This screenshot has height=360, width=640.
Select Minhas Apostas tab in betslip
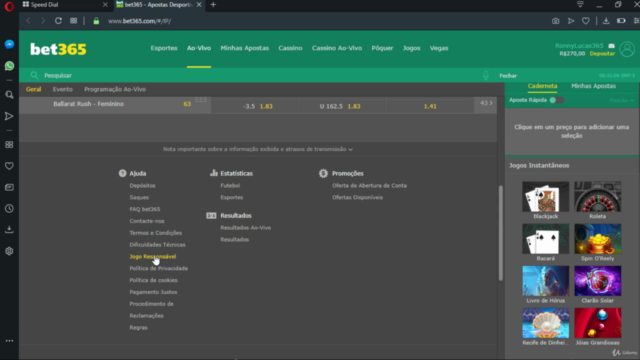tap(593, 86)
